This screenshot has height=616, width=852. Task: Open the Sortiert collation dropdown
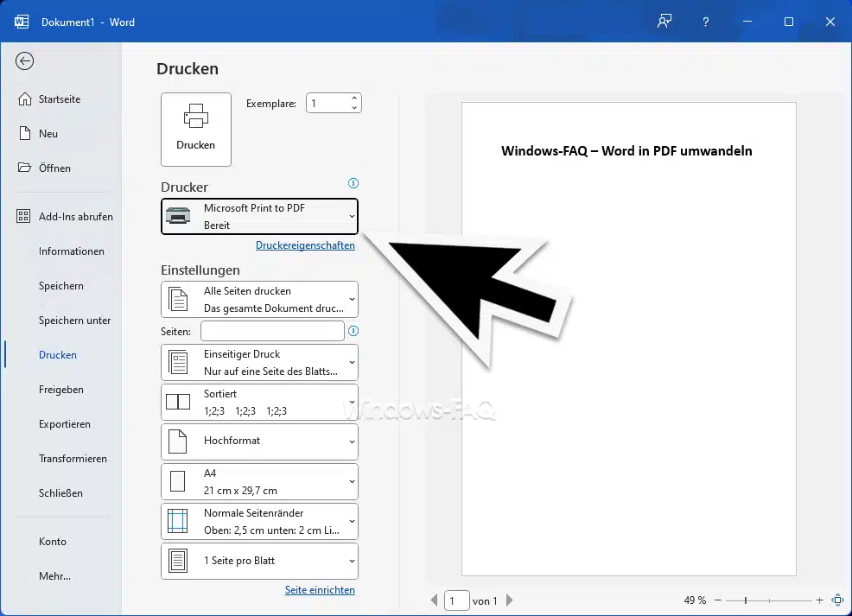click(x=260, y=402)
